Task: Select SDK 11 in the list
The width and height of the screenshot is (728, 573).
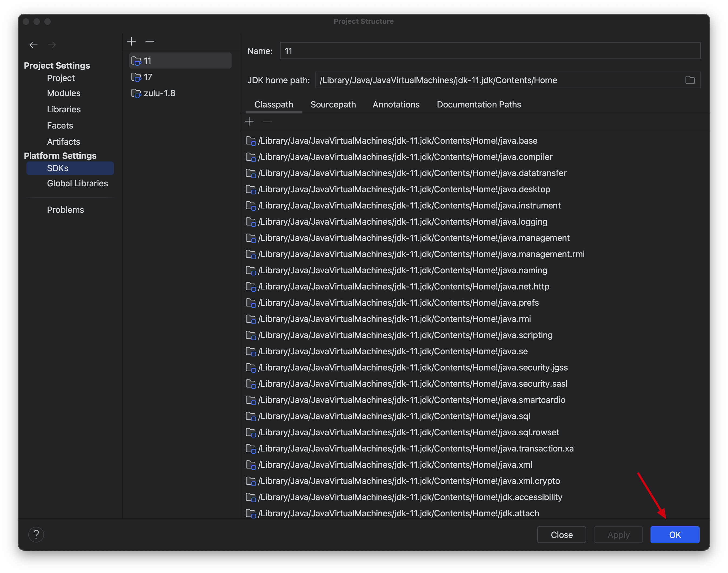Action: tap(180, 61)
